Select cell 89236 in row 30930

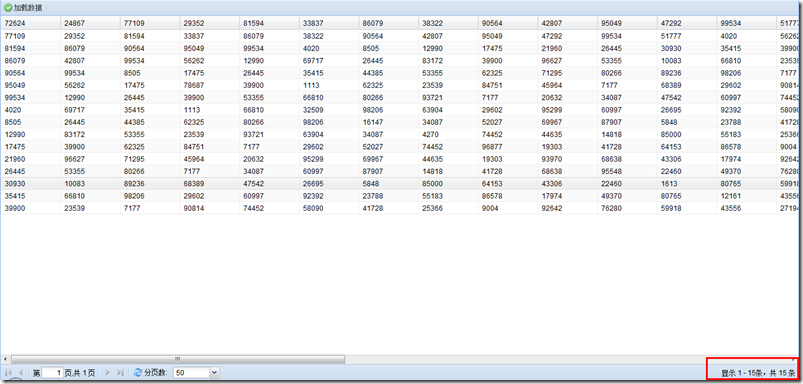tap(150, 183)
